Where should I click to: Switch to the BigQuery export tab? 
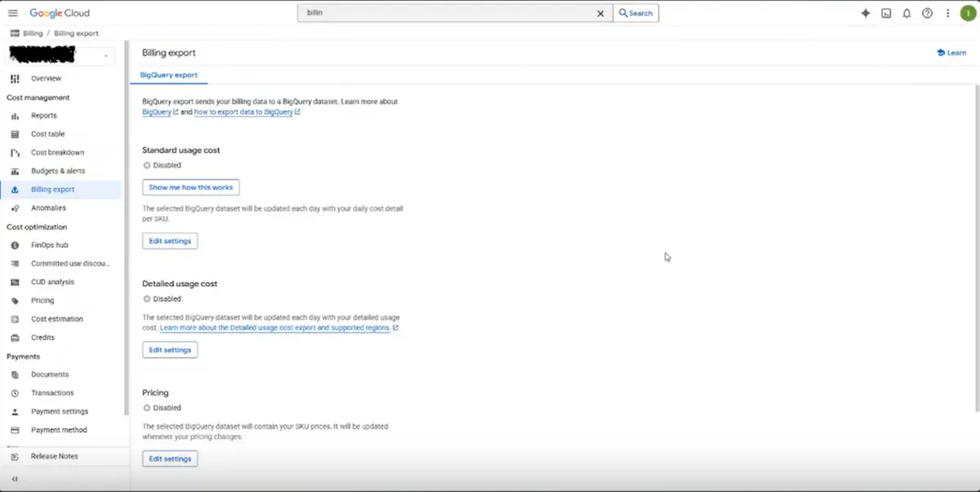coord(169,74)
